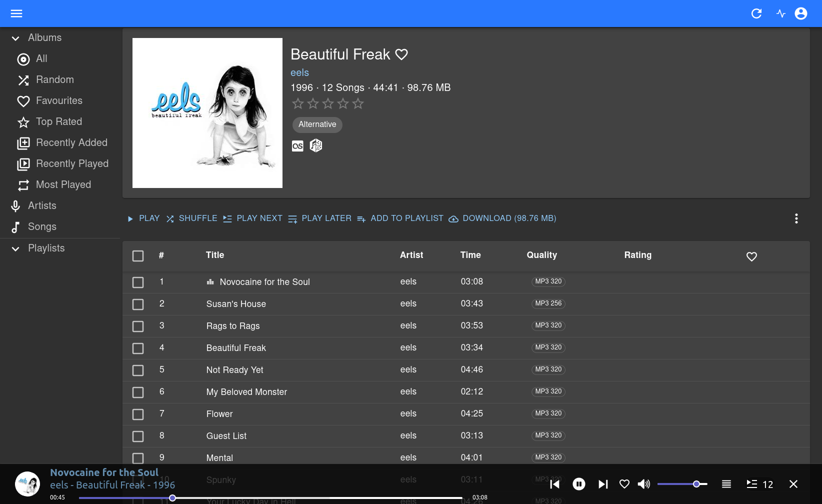Open the eels artist link
This screenshot has height=504, width=822.
coord(299,72)
